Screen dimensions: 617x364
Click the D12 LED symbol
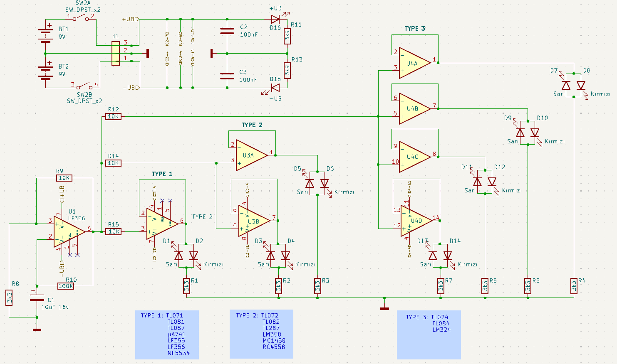[x=492, y=182]
